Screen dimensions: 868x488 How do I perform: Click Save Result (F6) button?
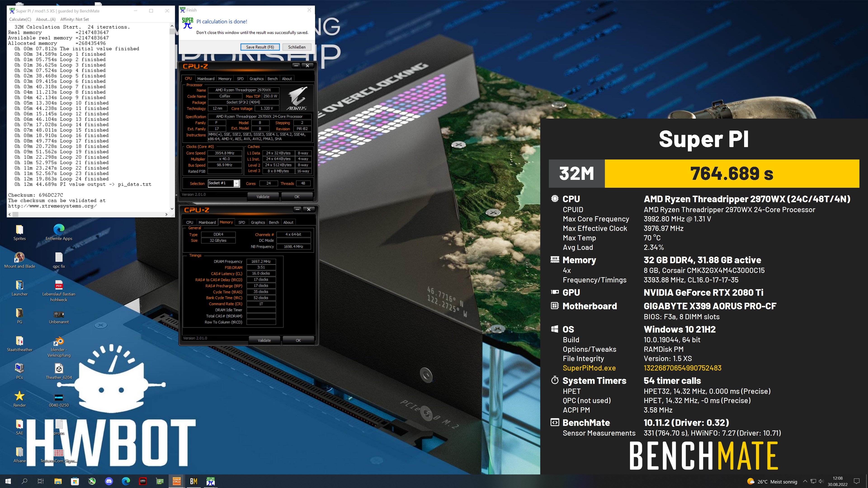(260, 47)
